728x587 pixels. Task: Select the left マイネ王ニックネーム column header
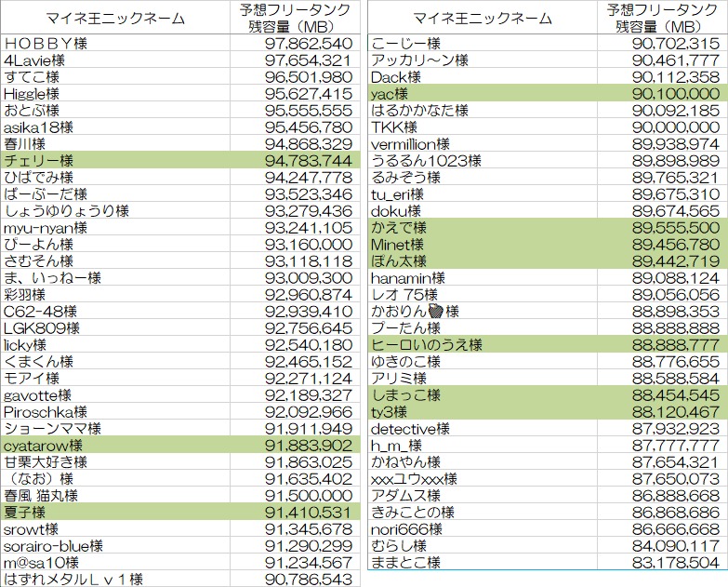(x=113, y=18)
